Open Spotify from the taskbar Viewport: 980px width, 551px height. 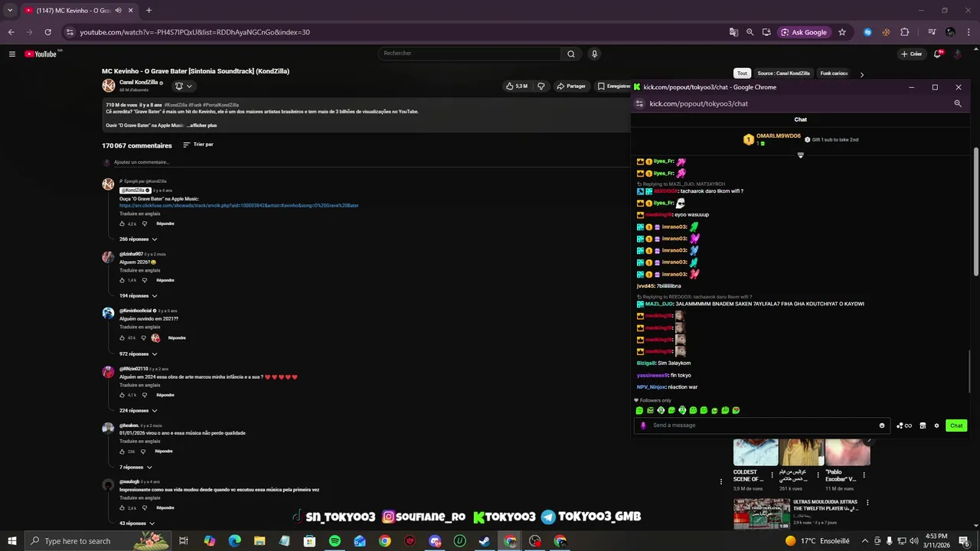335,541
